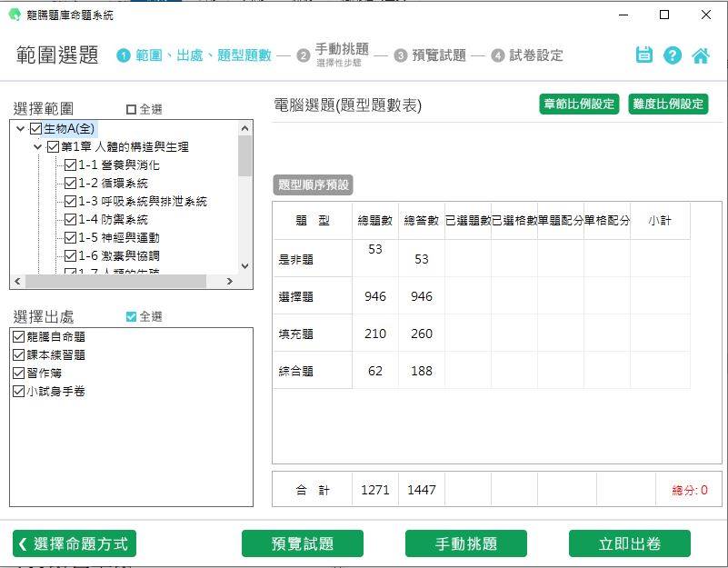Click tree scrollbar down arrow
Image resolution: width=728 pixels, height=568 pixels.
point(245,266)
